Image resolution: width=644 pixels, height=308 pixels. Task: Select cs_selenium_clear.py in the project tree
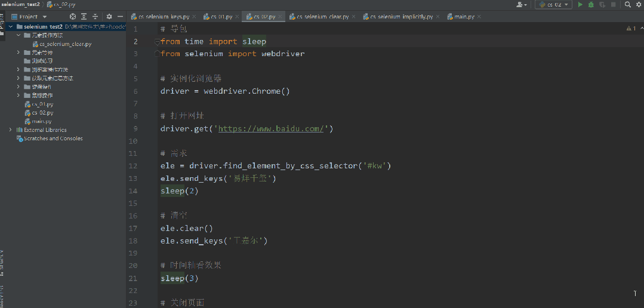pos(65,44)
